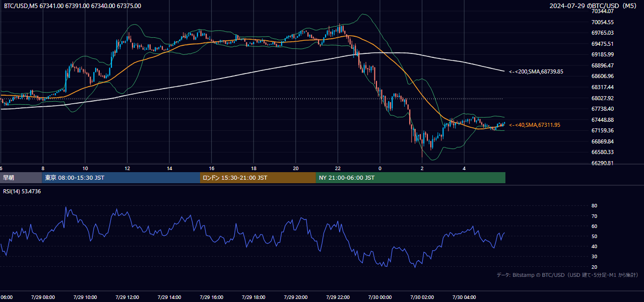Click hour tick 8 under the price chart

pos(43,169)
